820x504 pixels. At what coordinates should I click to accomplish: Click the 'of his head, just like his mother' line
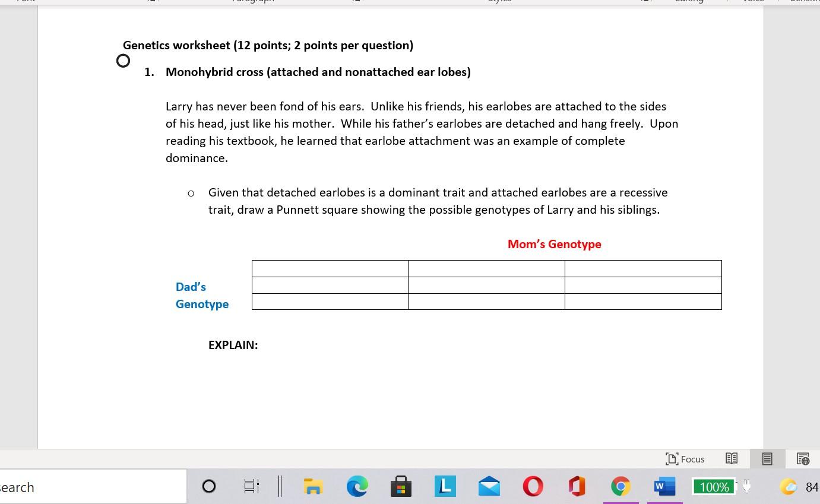tap(422, 123)
